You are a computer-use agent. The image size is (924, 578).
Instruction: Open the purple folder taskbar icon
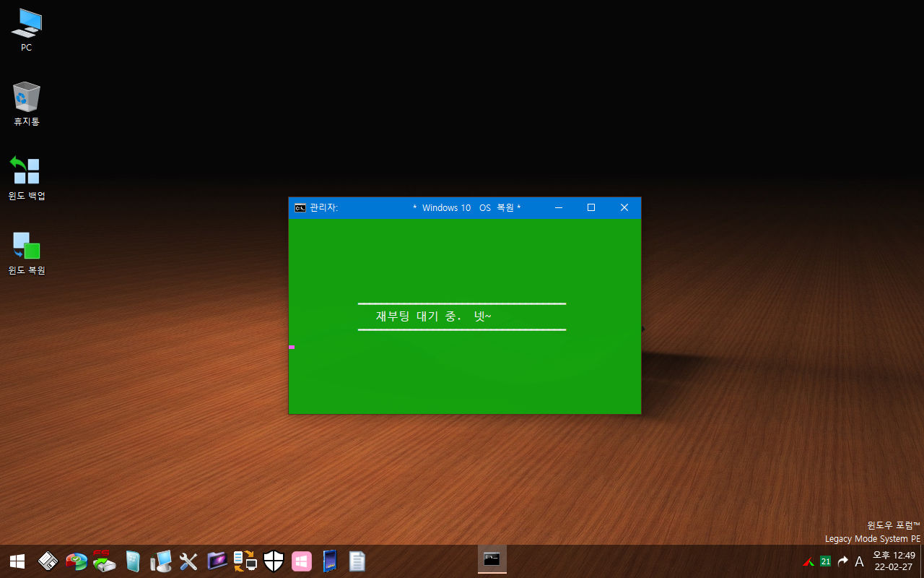217,561
